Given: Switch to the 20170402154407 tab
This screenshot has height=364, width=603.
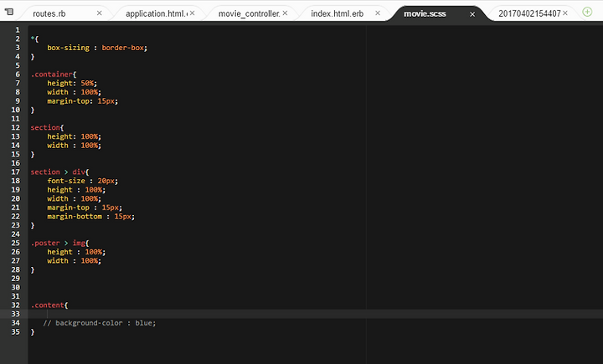Looking at the screenshot, I should click(x=529, y=14).
